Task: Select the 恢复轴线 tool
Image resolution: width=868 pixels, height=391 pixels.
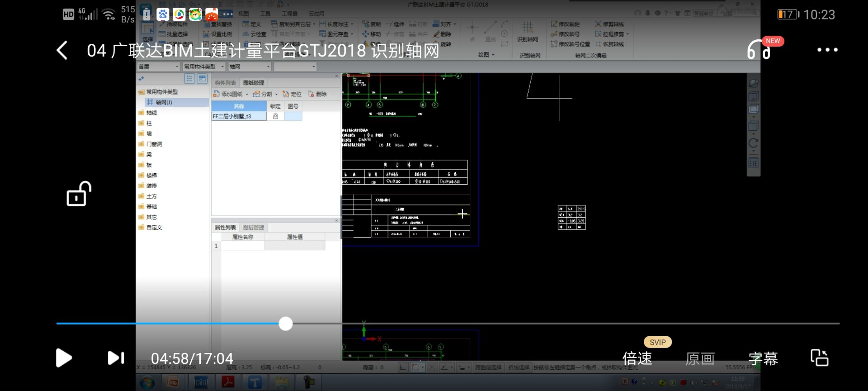Action: (x=609, y=44)
